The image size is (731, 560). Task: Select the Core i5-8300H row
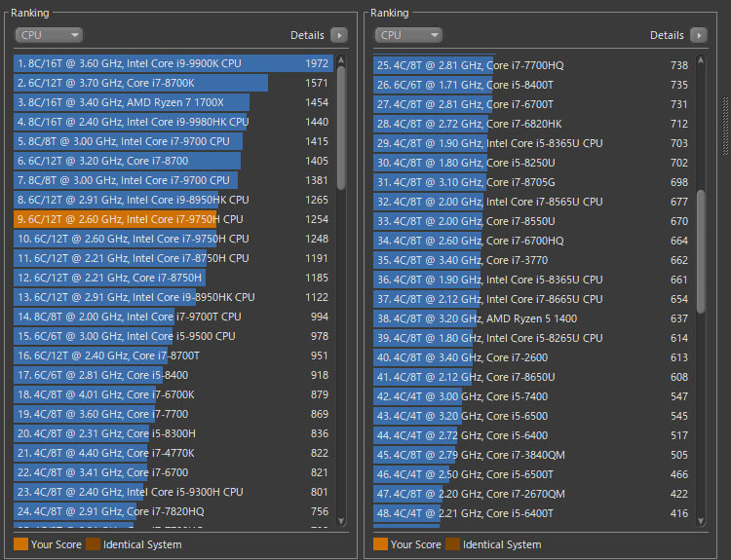tap(173, 433)
